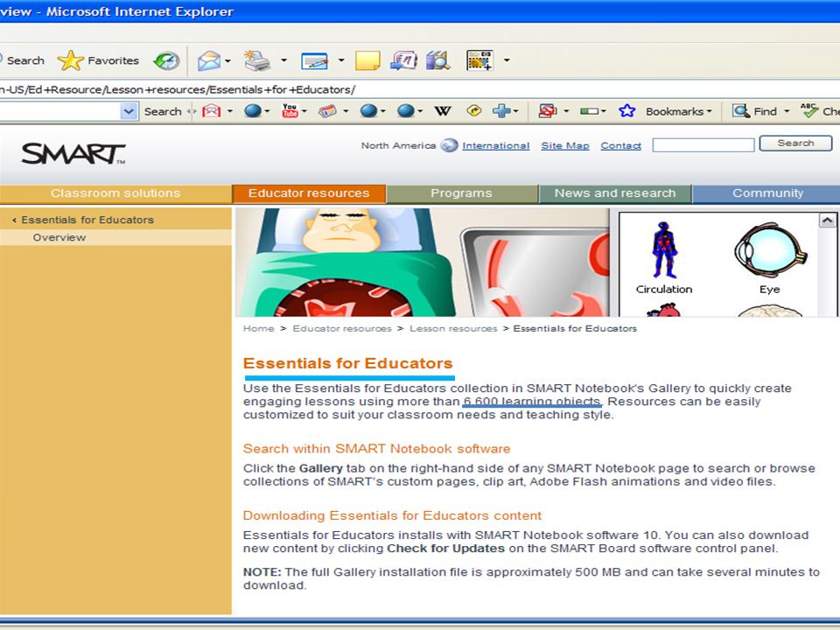
Task: Click the popup blocker icon
Action: click(548, 111)
